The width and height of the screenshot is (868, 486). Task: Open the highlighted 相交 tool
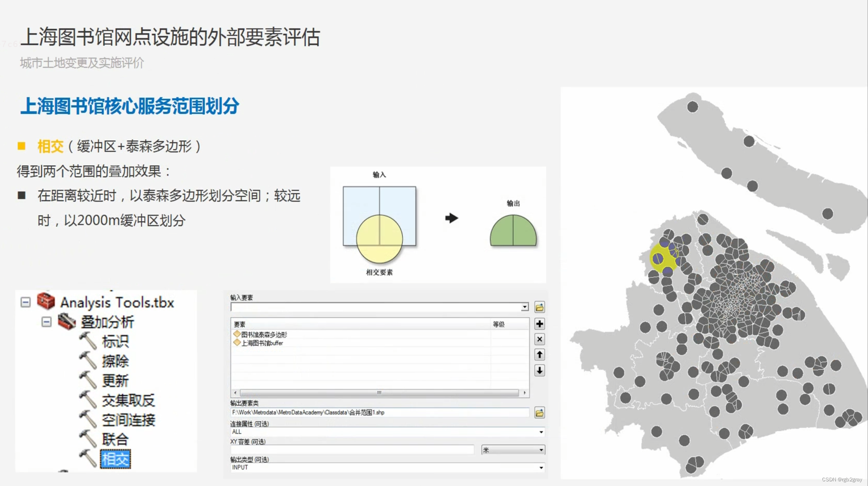click(x=115, y=459)
